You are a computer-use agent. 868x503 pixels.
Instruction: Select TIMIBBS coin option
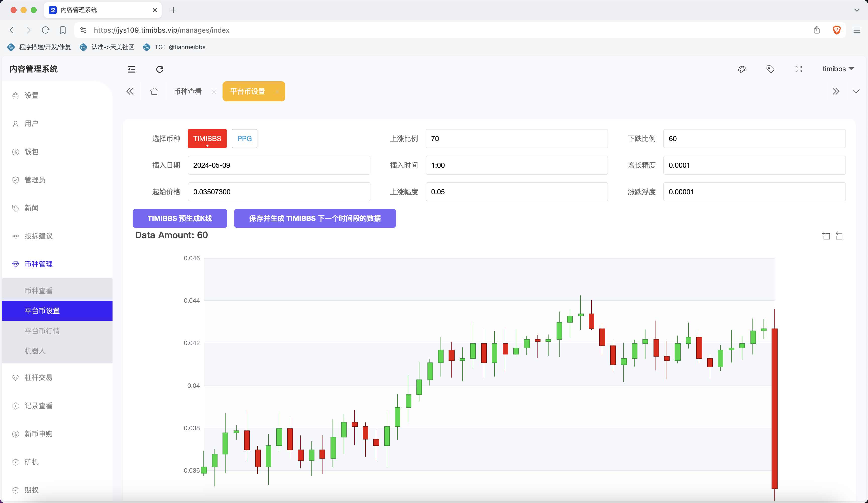[x=207, y=138]
